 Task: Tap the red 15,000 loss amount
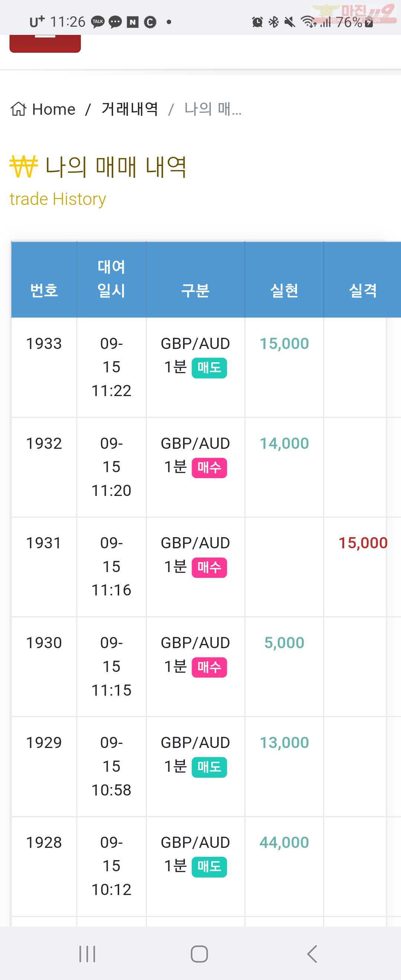pyautogui.click(x=363, y=543)
